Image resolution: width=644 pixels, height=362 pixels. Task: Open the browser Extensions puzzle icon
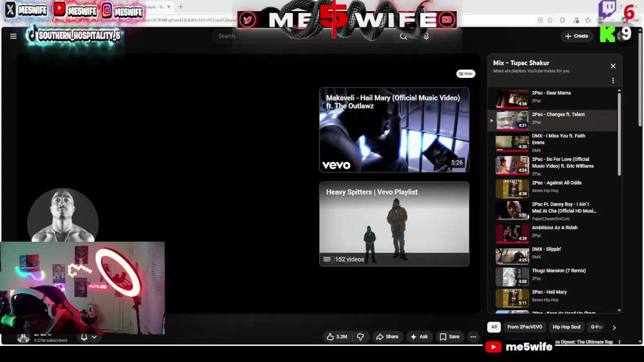pos(562,20)
